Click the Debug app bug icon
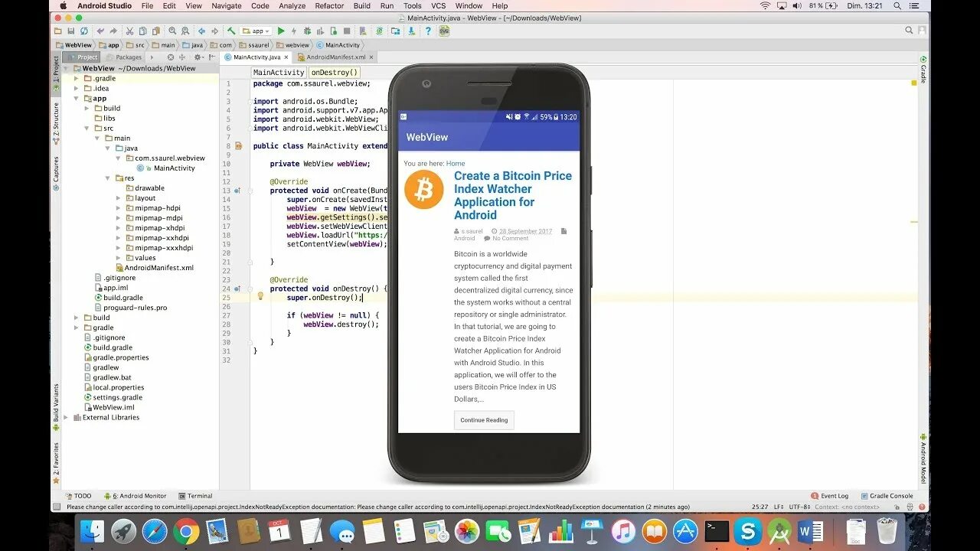Image resolution: width=980 pixels, height=551 pixels. tap(308, 31)
